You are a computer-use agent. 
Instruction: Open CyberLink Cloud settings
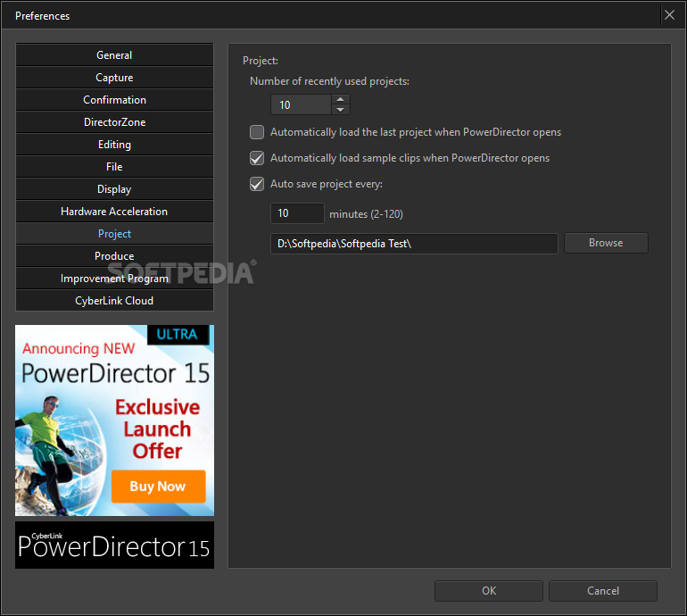[x=114, y=301]
